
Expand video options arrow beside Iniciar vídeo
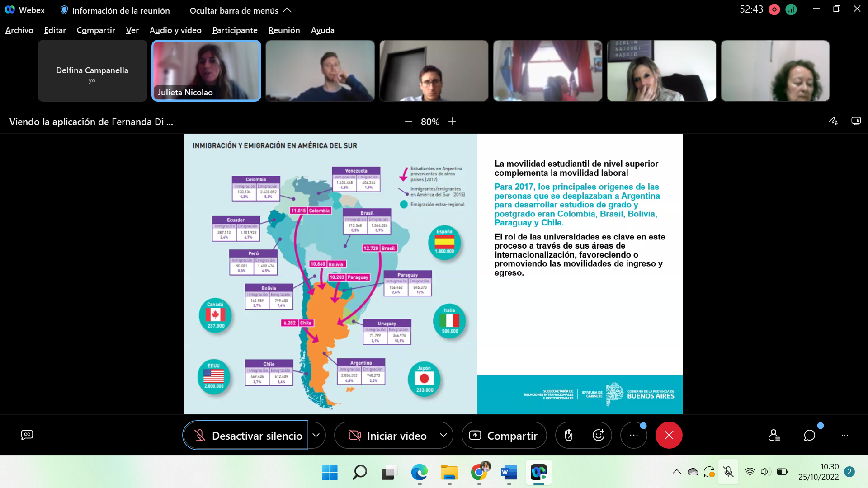tap(443, 435)
